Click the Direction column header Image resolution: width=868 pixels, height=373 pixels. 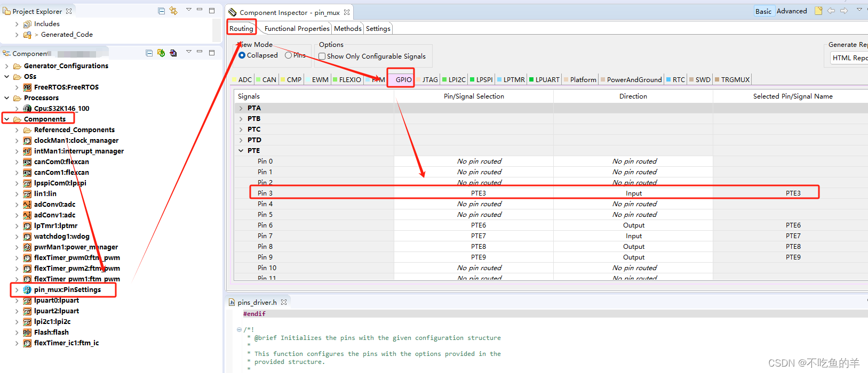(x=633, y=96)
